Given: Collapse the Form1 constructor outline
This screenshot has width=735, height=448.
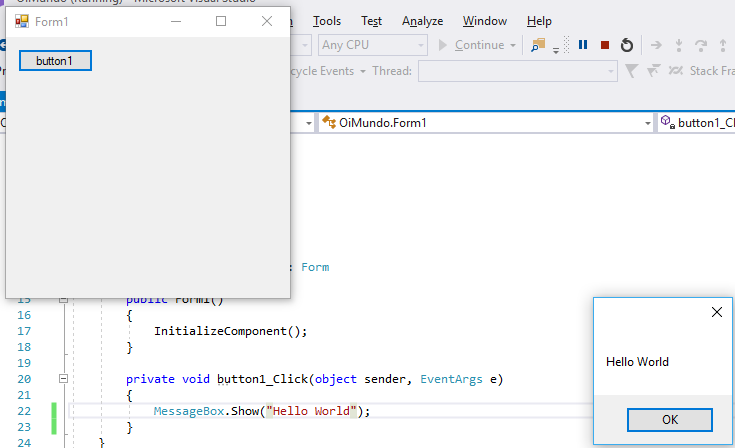Looking at the screenshot, I should pos(64,299).
